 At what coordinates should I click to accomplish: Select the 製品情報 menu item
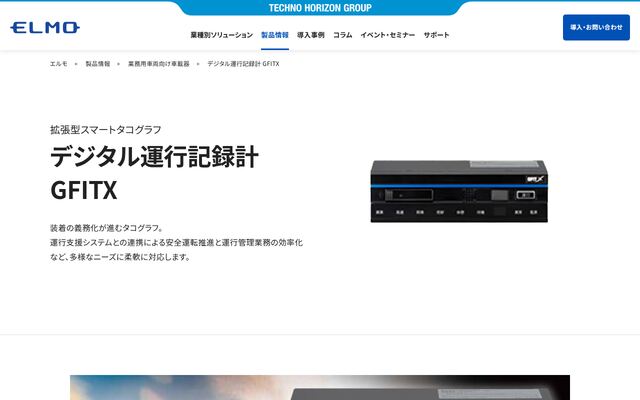275,35
